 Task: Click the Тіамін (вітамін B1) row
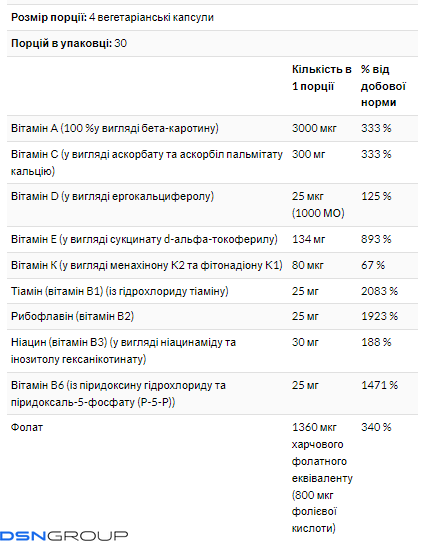point(212,291)
